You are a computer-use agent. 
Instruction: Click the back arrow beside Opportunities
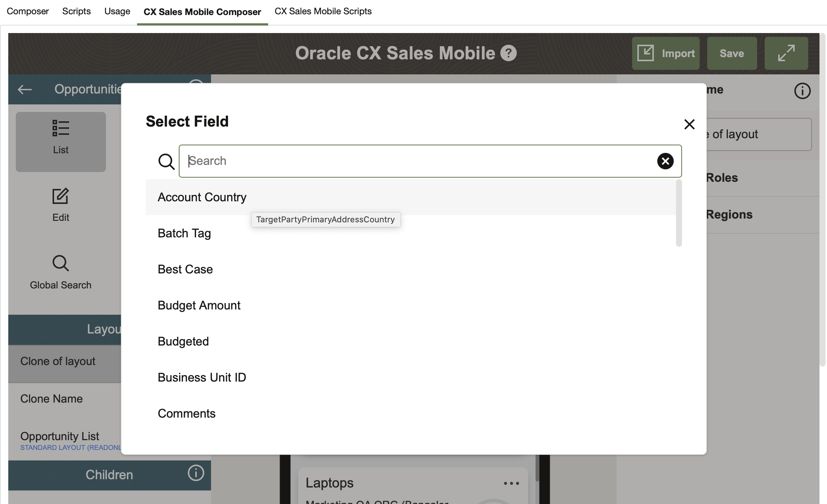pyautogui.click(x=25, y=89)
